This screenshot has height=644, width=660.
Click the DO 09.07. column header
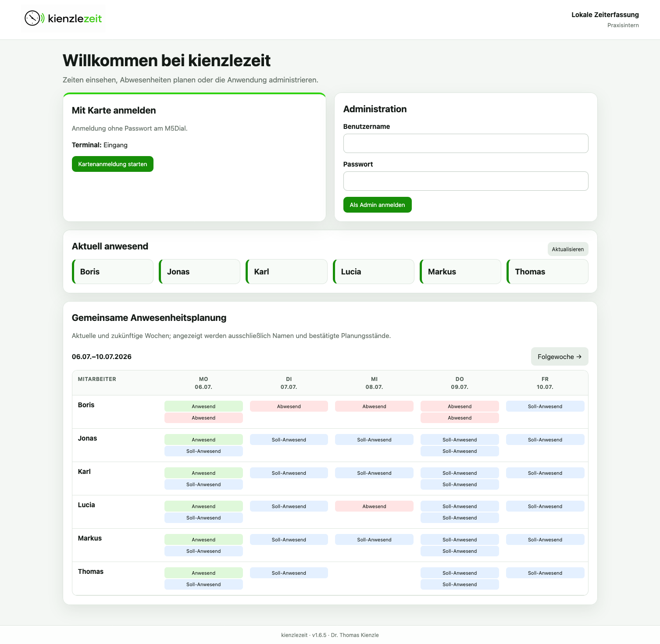pos(460,383)
